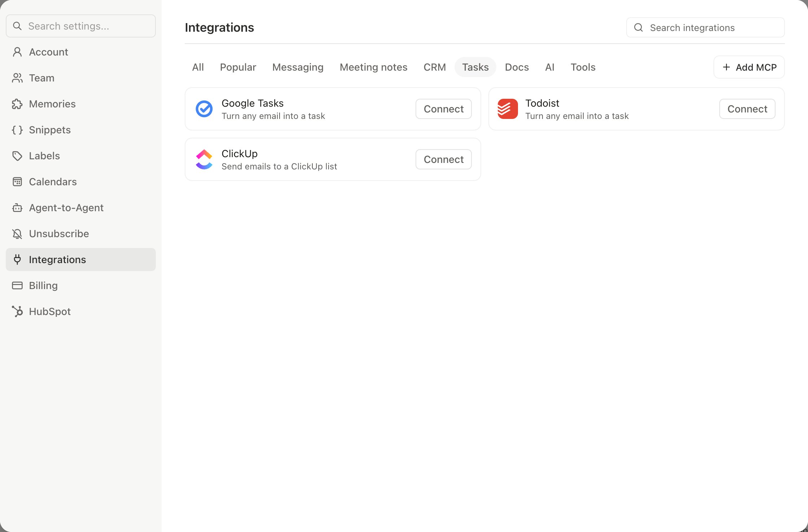808x532 pixels.
Task: Open the Snippets settings label
Action: pos(50,130)
